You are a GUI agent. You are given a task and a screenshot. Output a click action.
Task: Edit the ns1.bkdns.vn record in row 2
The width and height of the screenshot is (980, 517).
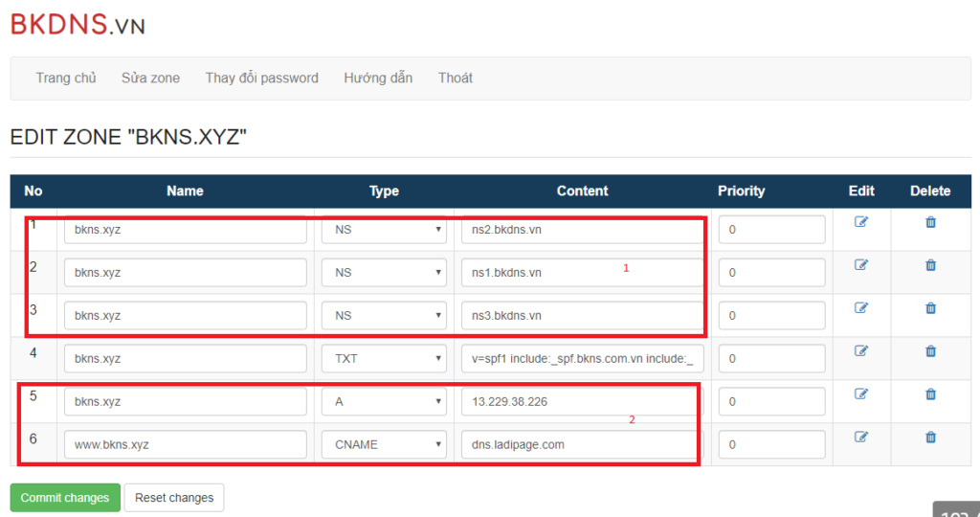click(860, 265)
